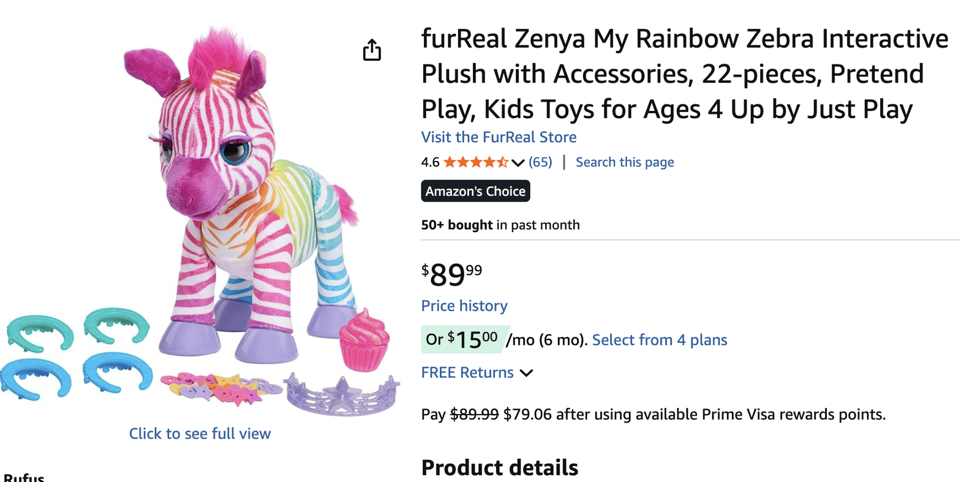
Task: Click the Amazon's Choice badge
Action: (x=475, y=191)
